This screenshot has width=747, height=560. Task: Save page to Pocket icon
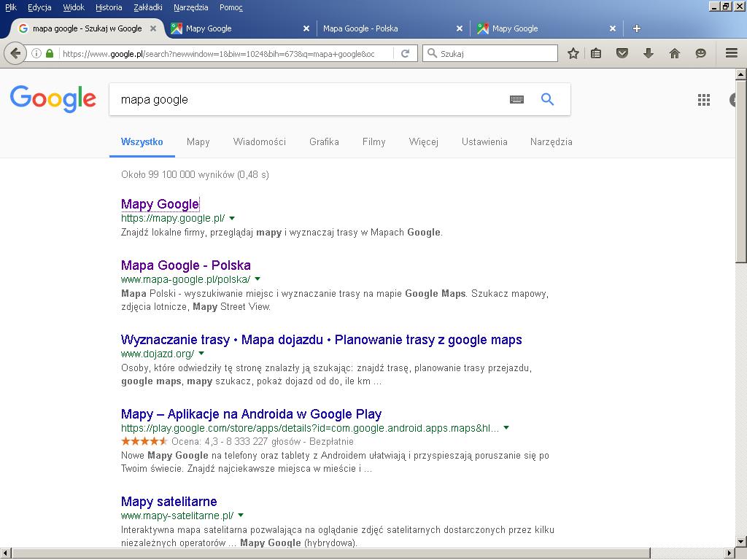coord(622,53)
